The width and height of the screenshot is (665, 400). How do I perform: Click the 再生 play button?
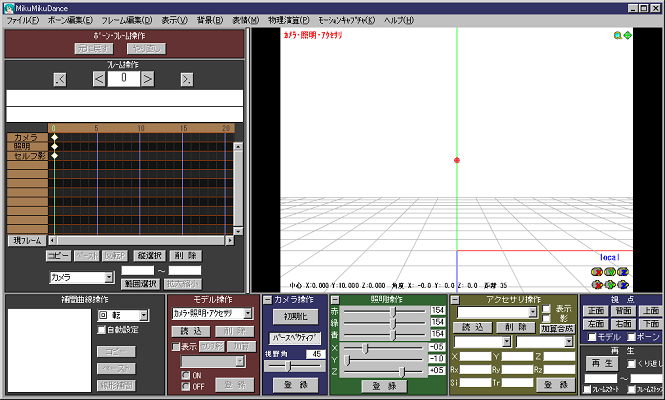[x=602, y=364]
